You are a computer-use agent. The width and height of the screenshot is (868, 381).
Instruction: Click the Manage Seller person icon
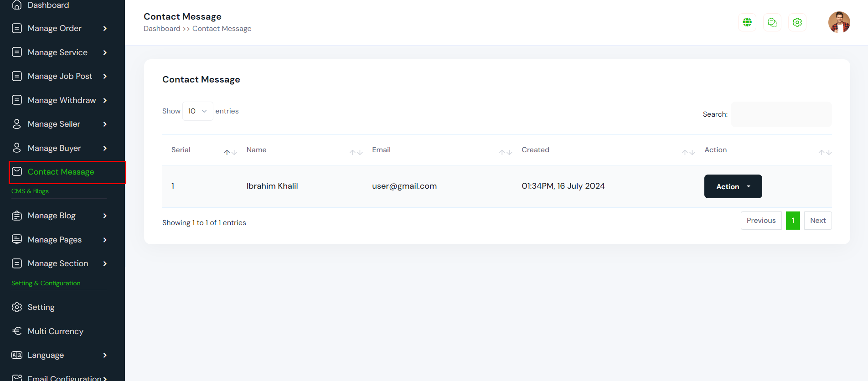[x=17, y=124]
